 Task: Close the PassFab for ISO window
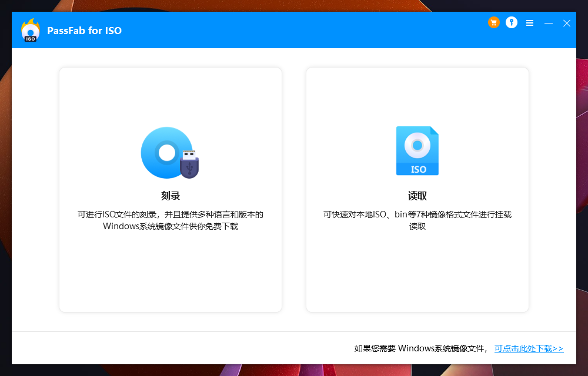tap(567, 23)
